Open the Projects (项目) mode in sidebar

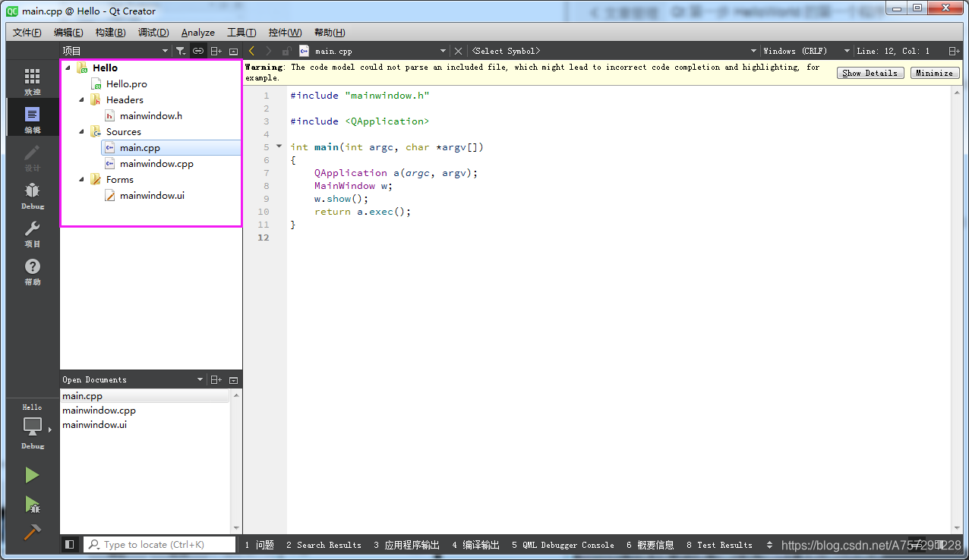point(32,233)
